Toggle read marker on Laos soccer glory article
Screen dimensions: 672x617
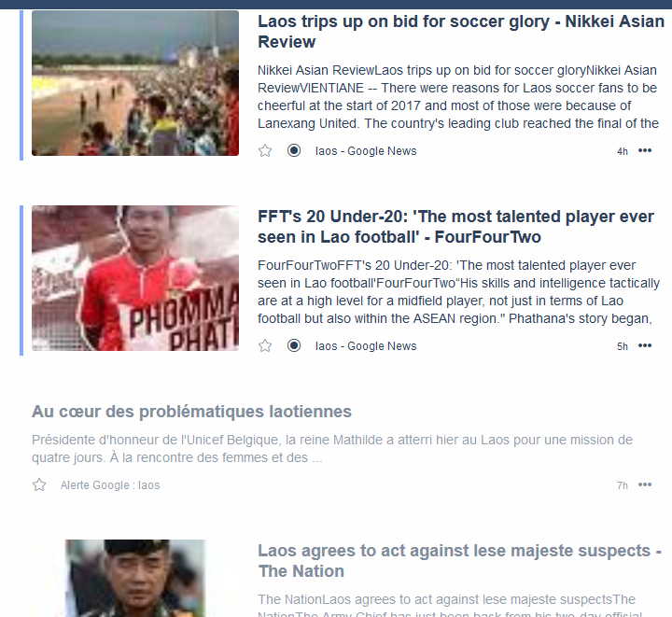point(294,151)
